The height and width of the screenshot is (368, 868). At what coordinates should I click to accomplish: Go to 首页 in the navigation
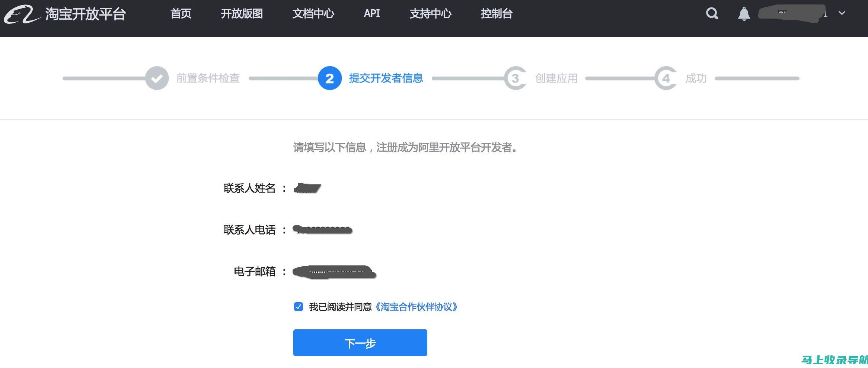coord(181,14)
